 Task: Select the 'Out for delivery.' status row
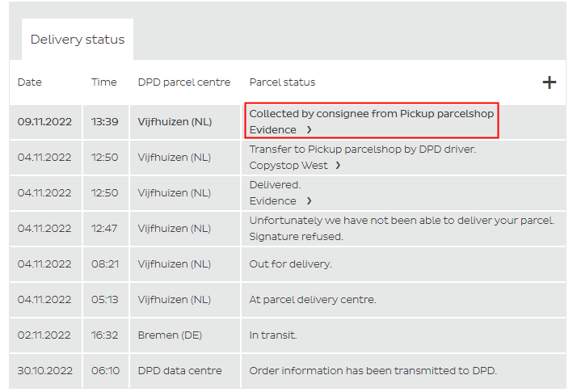coord(290,264)
